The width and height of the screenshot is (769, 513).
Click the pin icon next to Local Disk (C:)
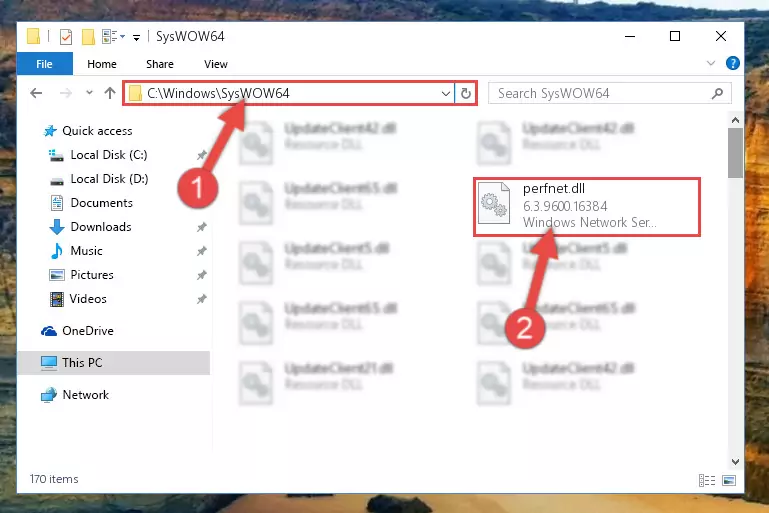pyautogui.click(x=202, y=155)
